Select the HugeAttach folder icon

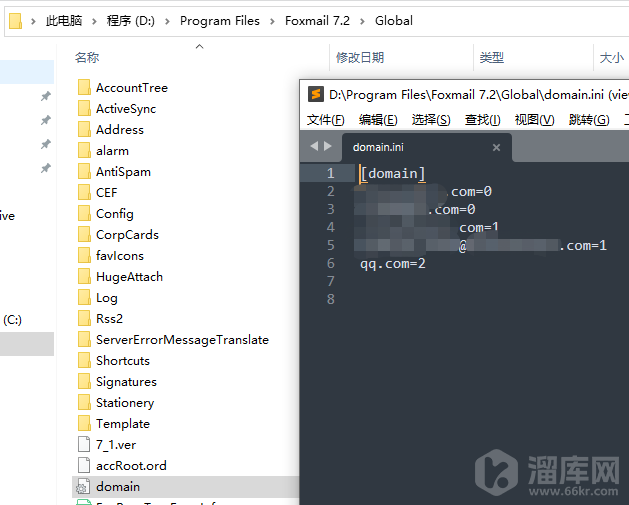pyautogui.click(x=84, y=276)
